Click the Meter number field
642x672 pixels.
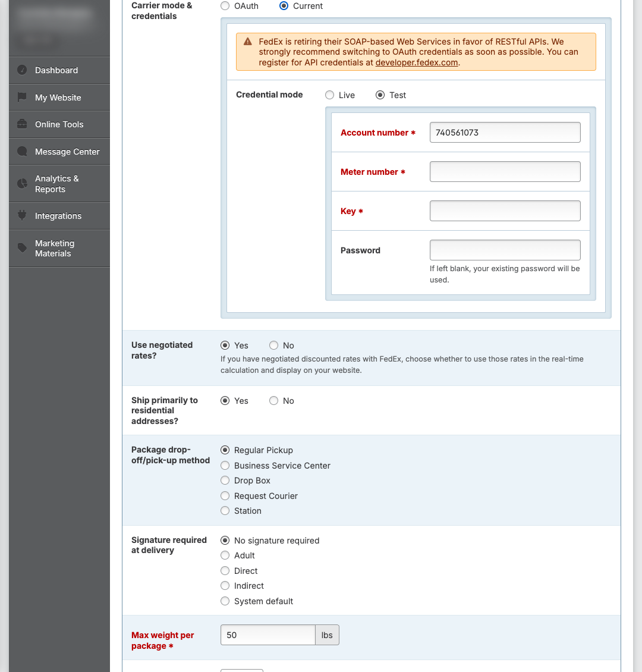click(x=505, y=171)
